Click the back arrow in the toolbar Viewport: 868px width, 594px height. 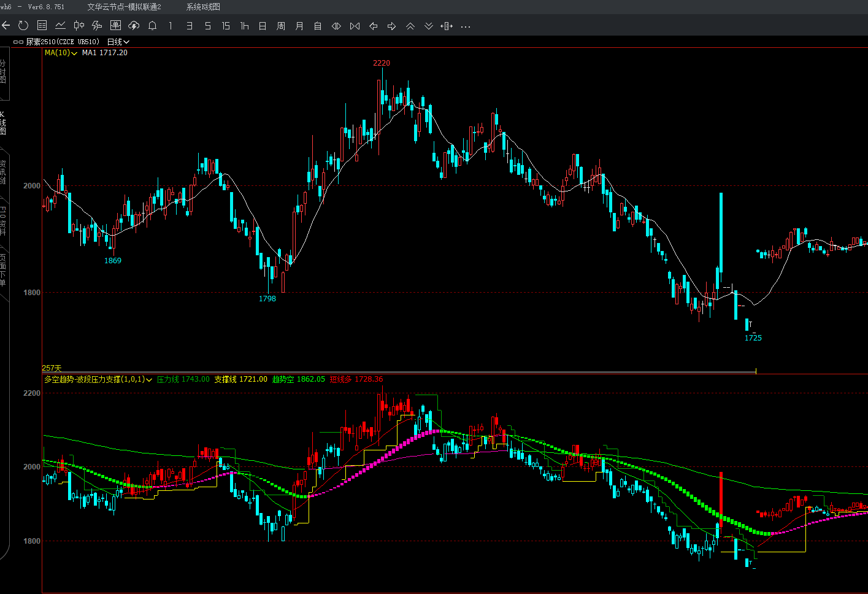pyautogui.click(x=6, y=26)
